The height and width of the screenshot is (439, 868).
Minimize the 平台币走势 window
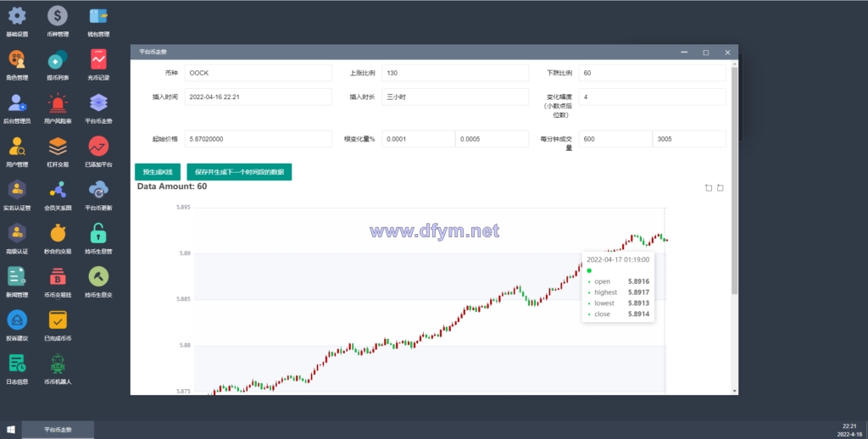684,53
